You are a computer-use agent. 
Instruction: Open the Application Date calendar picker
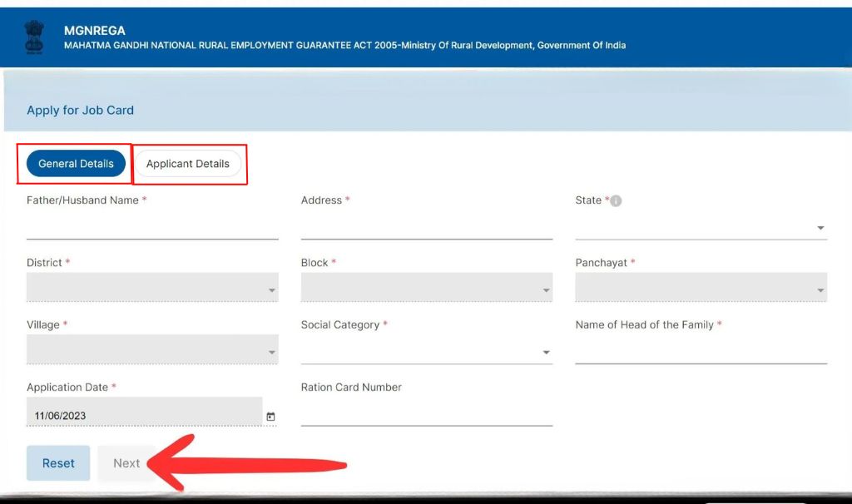pos(270,417)
